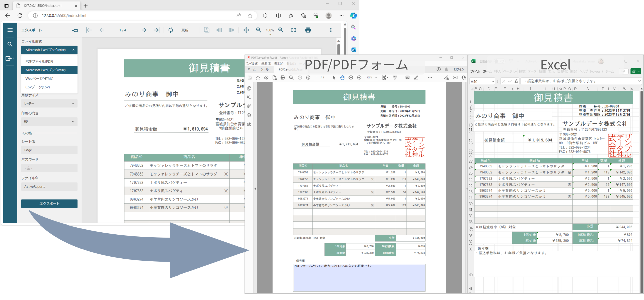Toggle full screen in report viewer
The width and height of the screenshot is (644, 300).
tap(293, 30)
